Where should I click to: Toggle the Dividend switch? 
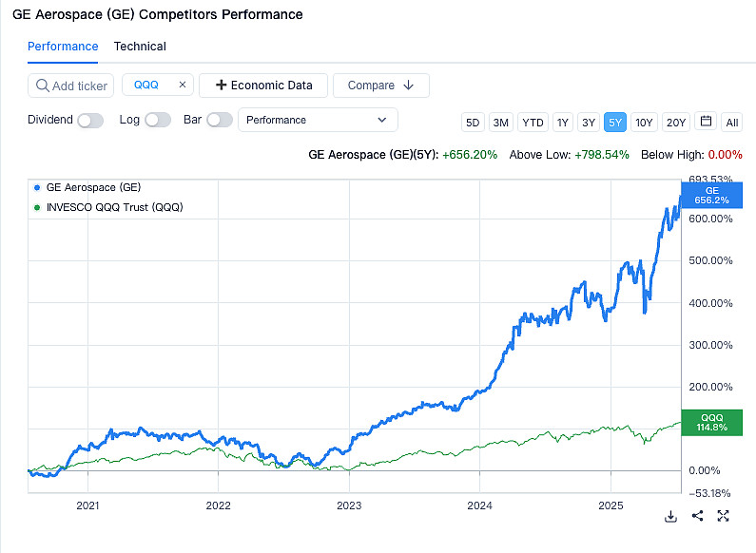pos(89,120)
